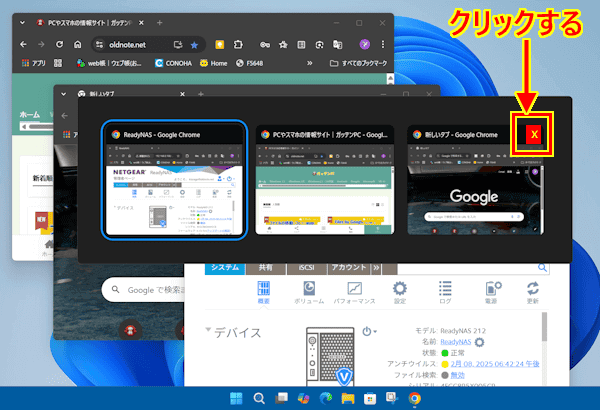Open the tab search chevron in oldnote.net window
600x410 pixels.
click(23, 23)
